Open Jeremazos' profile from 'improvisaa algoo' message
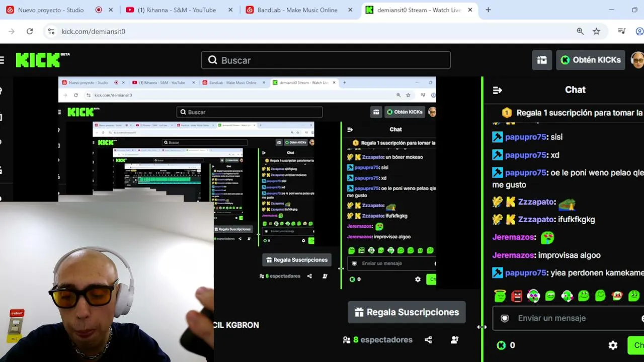This screenshot has width=644, height=362. click(513, 255)
